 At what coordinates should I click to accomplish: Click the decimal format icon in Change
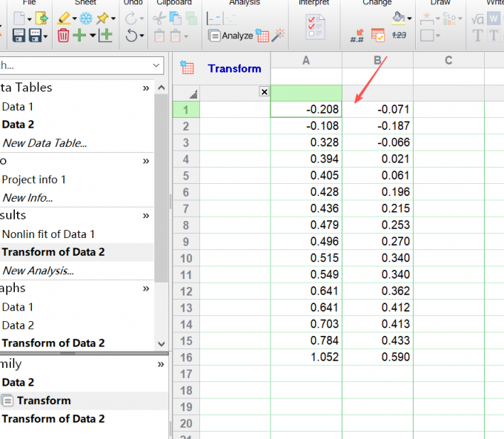[x=357, y=35]
